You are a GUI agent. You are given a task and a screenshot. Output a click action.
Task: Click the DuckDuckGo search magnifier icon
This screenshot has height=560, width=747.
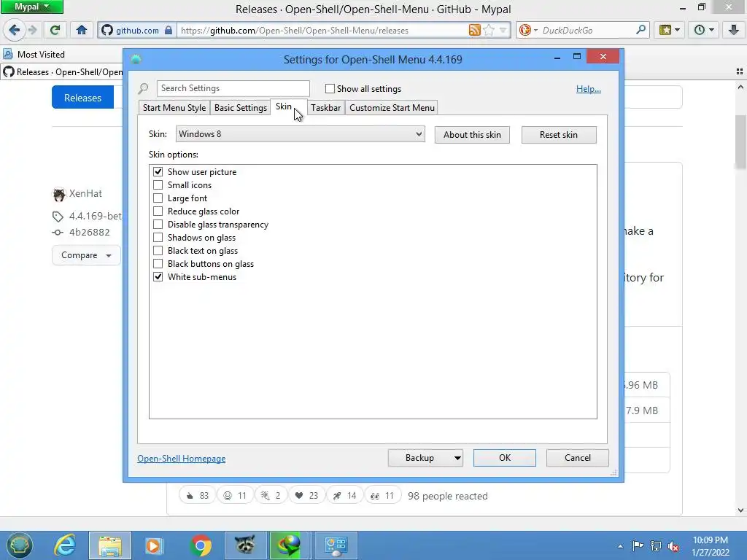pyautogui.click(x=640, y=30)
